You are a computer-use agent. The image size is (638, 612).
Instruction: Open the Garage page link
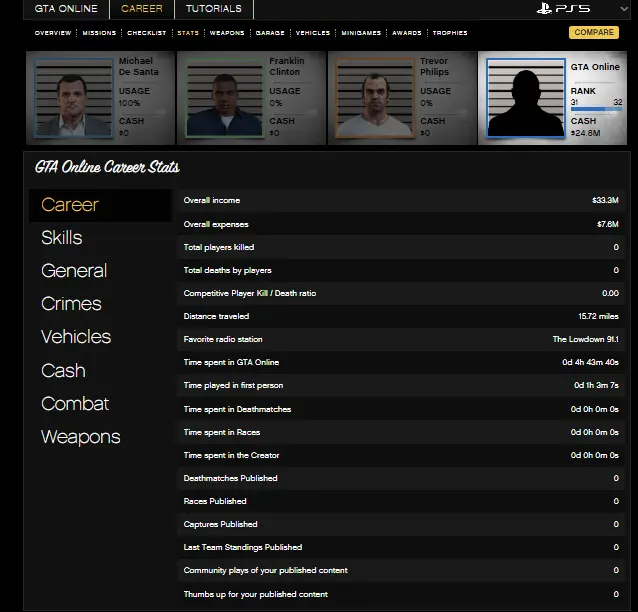click(x=270, y=33)
